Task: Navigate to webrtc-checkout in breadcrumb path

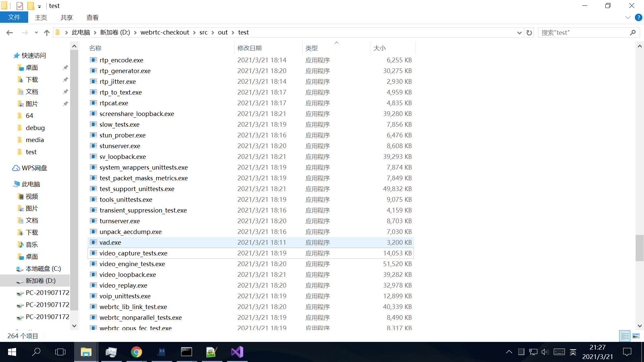Action: [x=165, y=33]
